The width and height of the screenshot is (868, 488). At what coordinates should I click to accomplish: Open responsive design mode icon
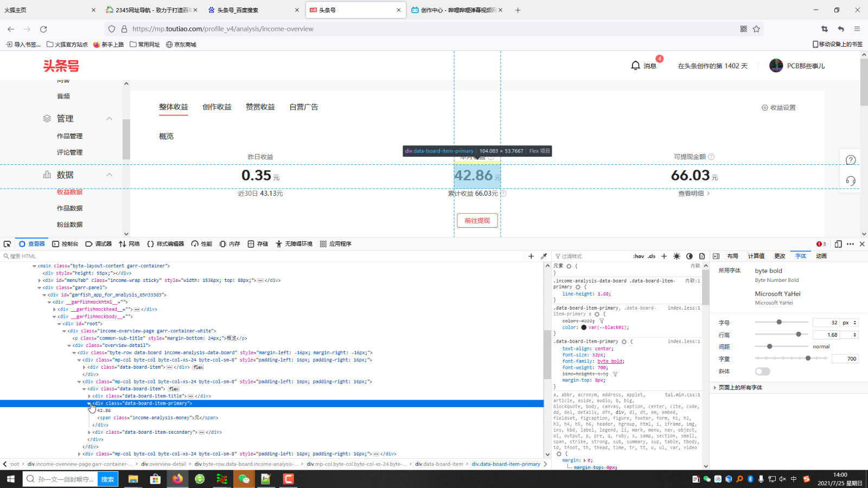(x=838, y=244)
